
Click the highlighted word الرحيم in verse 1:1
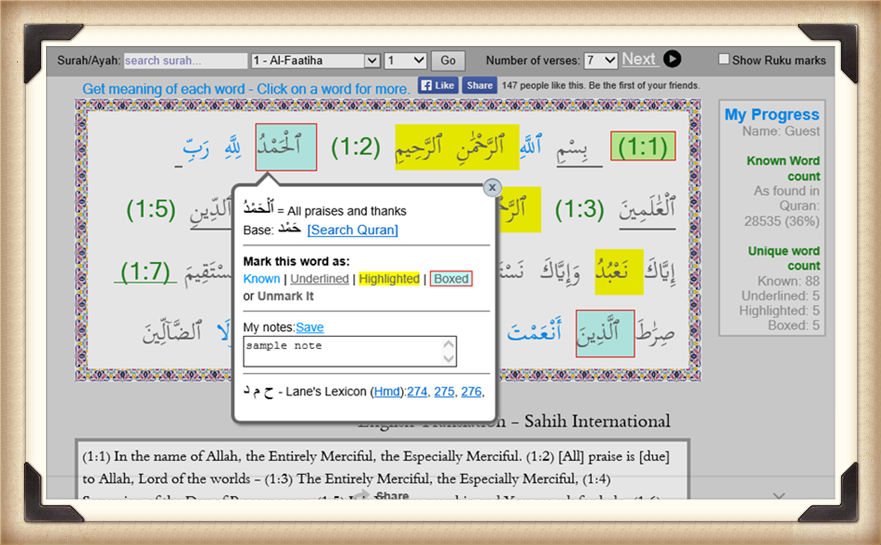(x=420, y=147)
